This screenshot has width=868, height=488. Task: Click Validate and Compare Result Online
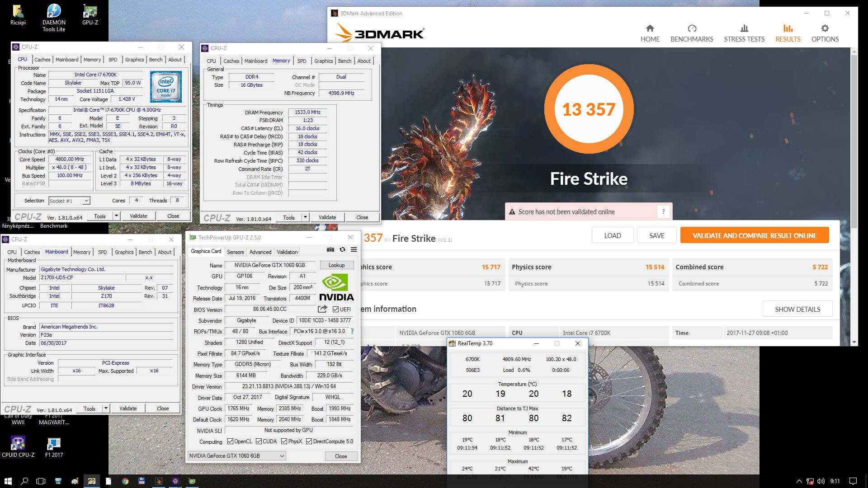pos(754,235)
